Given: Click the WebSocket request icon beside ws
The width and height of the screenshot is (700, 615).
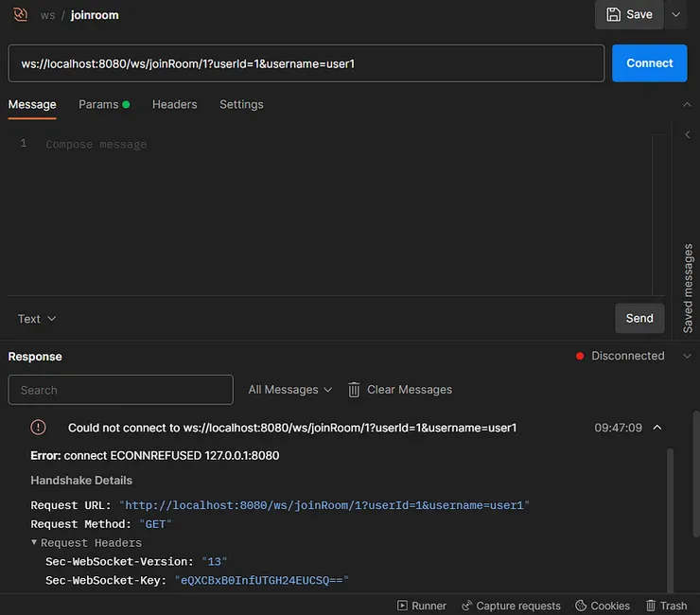Looking at the screenshot, I should point(20,14).
